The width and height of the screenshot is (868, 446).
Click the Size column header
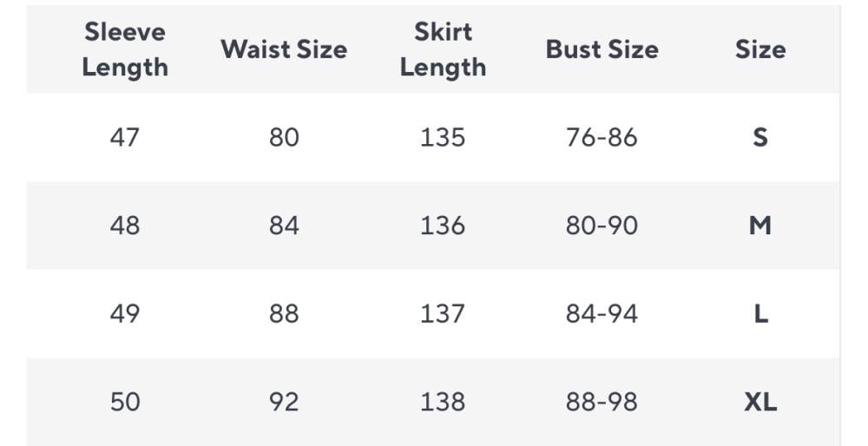pyautogui.click(x=760, y=49)
